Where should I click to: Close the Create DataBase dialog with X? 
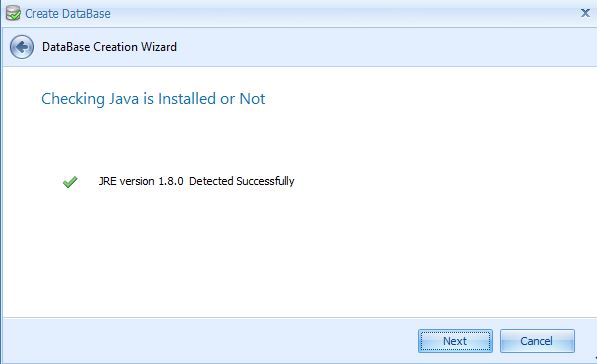coord(585,13)
